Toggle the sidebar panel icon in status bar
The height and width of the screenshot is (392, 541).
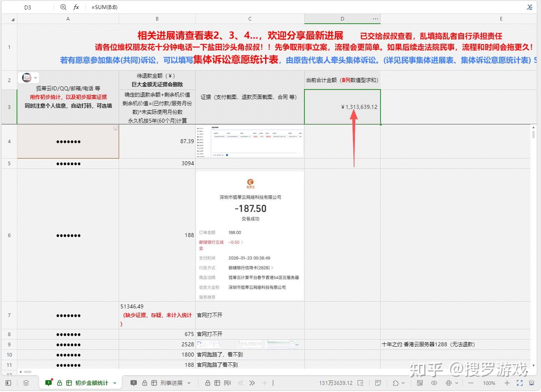[8, 383]
